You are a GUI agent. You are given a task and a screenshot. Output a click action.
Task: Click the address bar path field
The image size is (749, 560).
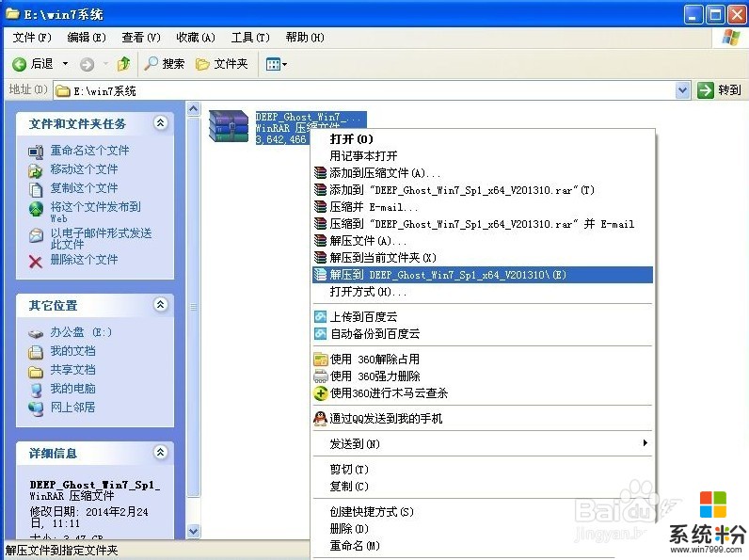tap(362, 90)
